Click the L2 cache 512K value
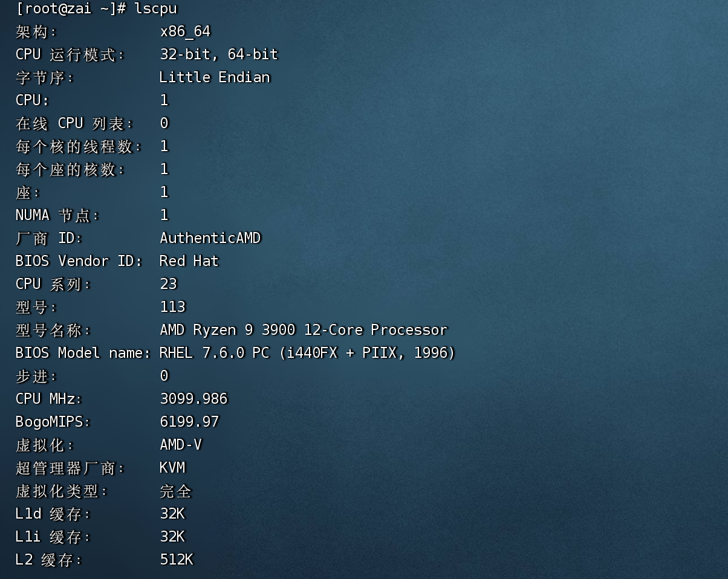728x579 pixels. (x=176, y=560)
